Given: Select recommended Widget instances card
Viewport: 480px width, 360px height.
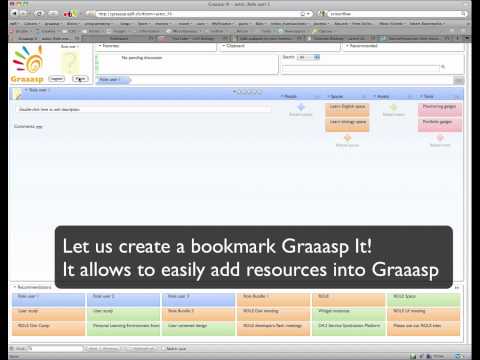Looking at the screenshot, I should pos(349,314).
